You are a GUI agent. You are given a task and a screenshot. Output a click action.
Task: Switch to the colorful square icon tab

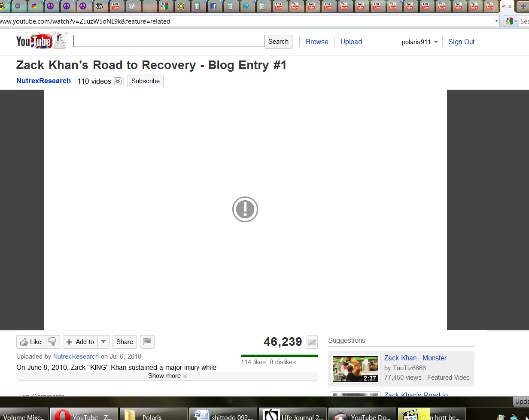34,6
